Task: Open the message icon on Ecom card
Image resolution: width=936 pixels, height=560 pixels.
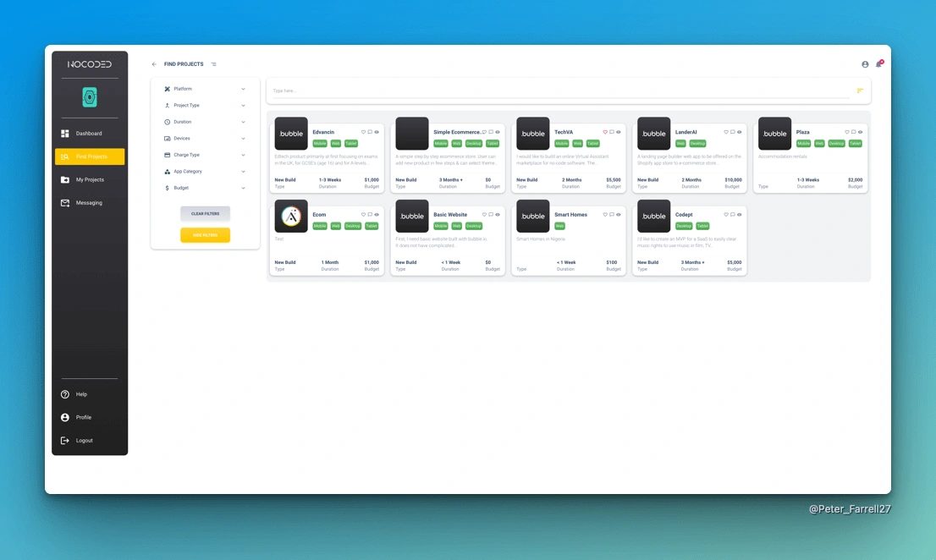Action: pyautogui.click(x=370, y=215)
